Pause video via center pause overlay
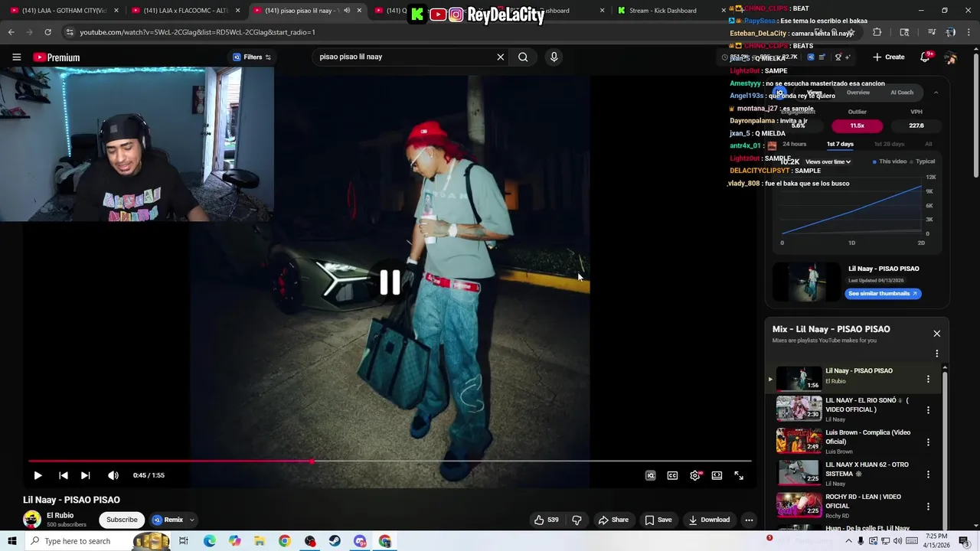 tap(390, 282)
